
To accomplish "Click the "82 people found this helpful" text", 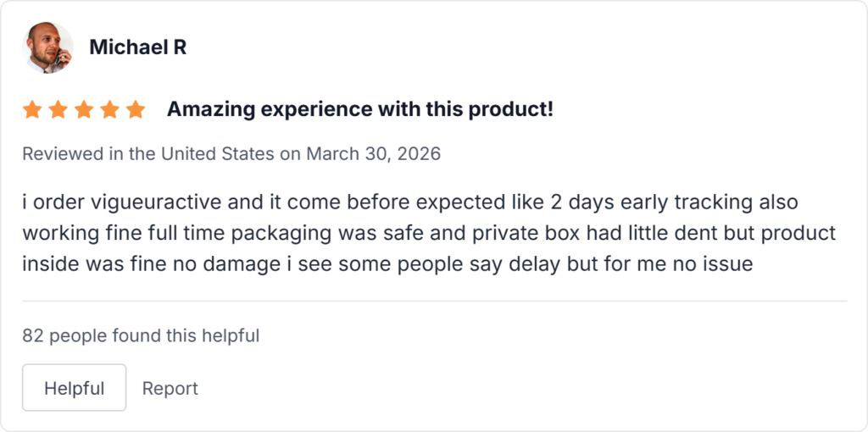I will pos(141,335).
